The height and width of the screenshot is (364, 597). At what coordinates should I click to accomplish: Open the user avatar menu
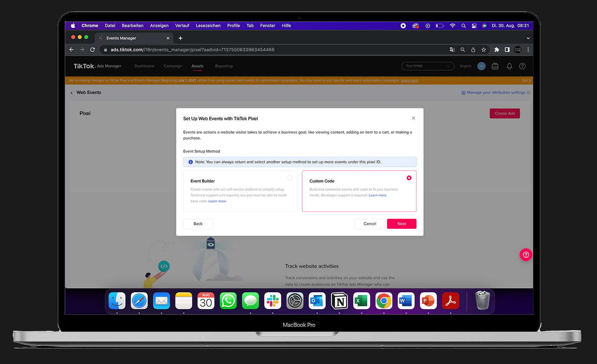482,66
